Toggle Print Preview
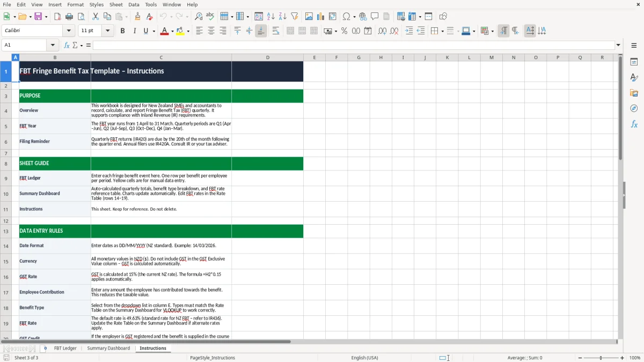Image resolution: width=644 pixels, height=362 pixels. point(80,17)
